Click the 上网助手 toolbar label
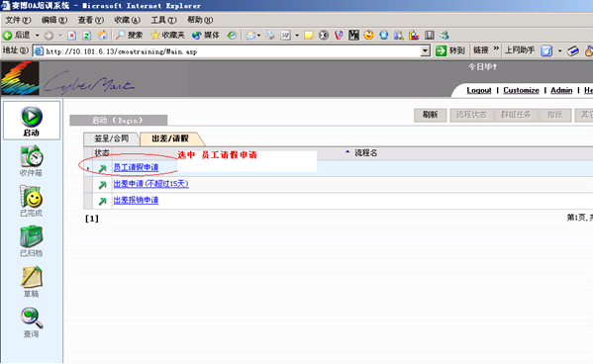The height and width of the screenshot is (364, 593). pos(520,50)
